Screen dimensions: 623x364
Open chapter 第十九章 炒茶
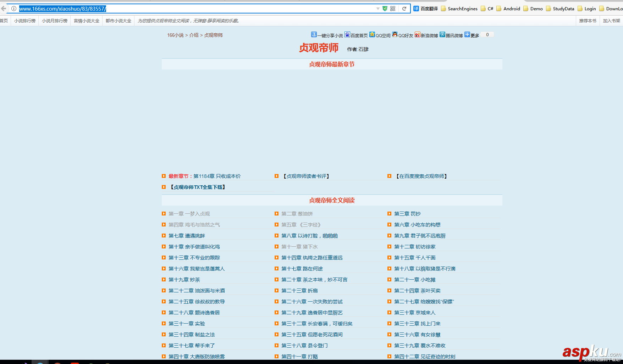point(184,280)
